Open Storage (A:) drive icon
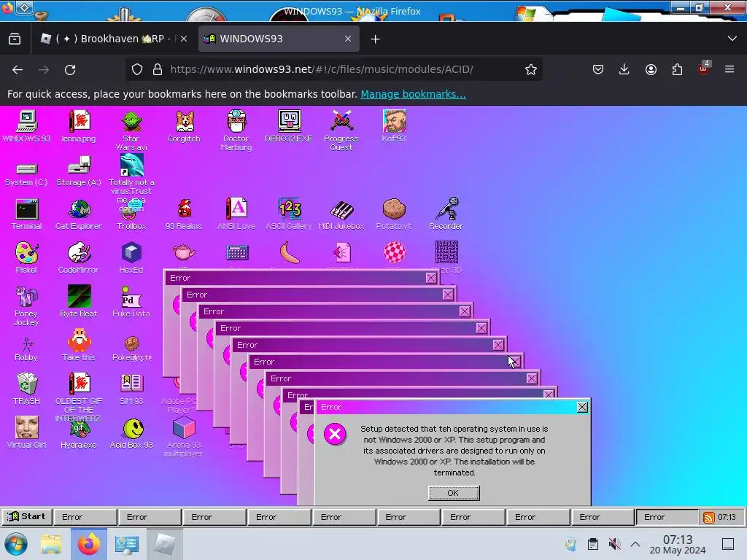Screen dimensions: 747x560 pyautogui.click(x=79, y=171)
